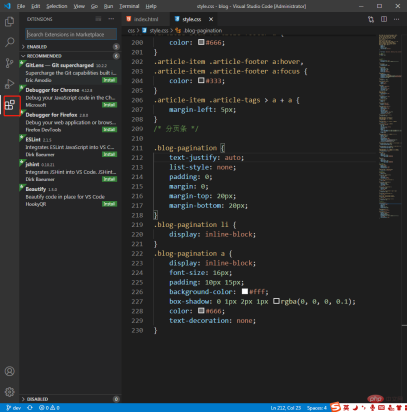This screenshot has height=412, width=407.
Task: Open the Manage gear icon
Action: pos(10,392)
